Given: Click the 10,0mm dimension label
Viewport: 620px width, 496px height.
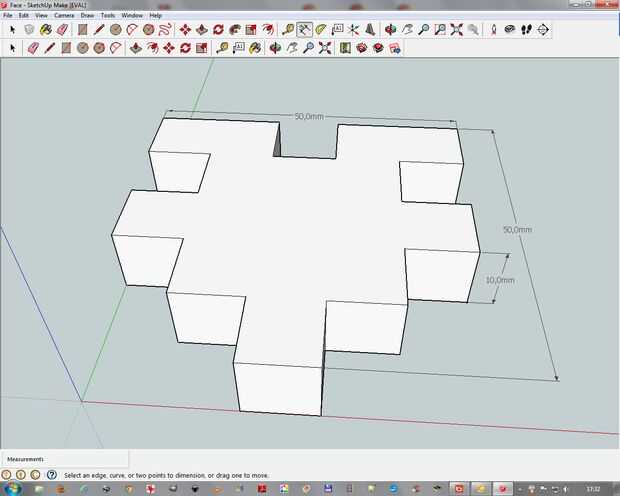Looking at the screenshot, I should [499, 280].
